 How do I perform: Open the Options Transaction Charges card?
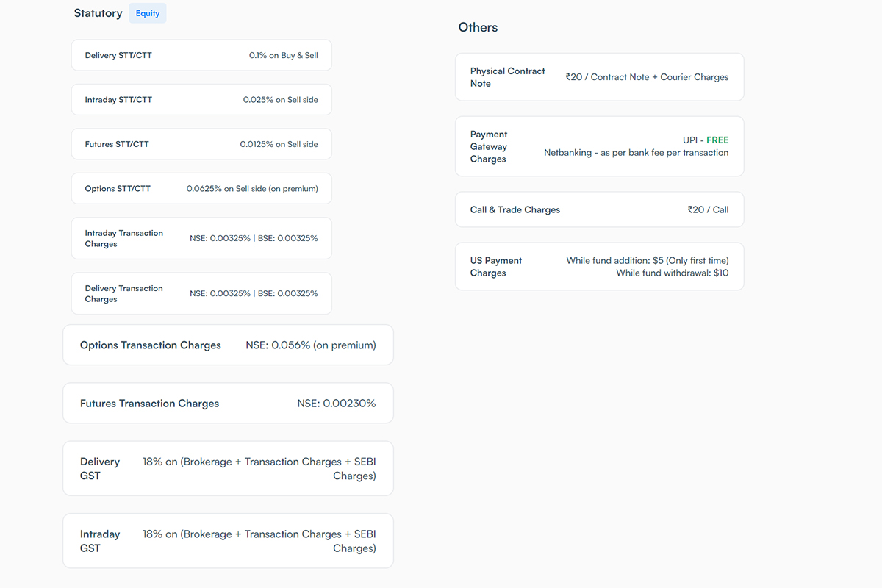click(227, 344)
